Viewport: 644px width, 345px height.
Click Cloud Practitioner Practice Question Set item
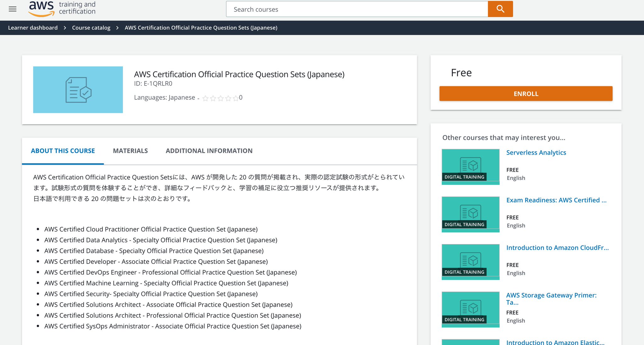tap(151, 229)
